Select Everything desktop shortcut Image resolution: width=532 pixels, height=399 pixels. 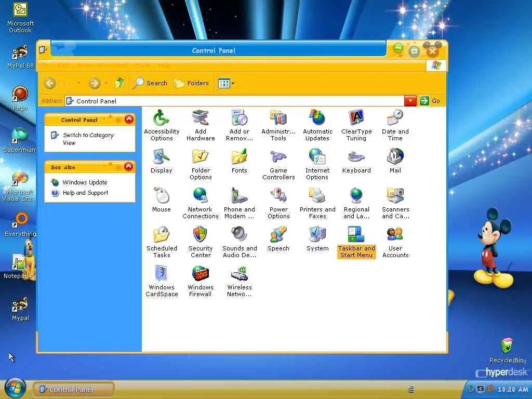pyautogui.click(x=20, y=224)
